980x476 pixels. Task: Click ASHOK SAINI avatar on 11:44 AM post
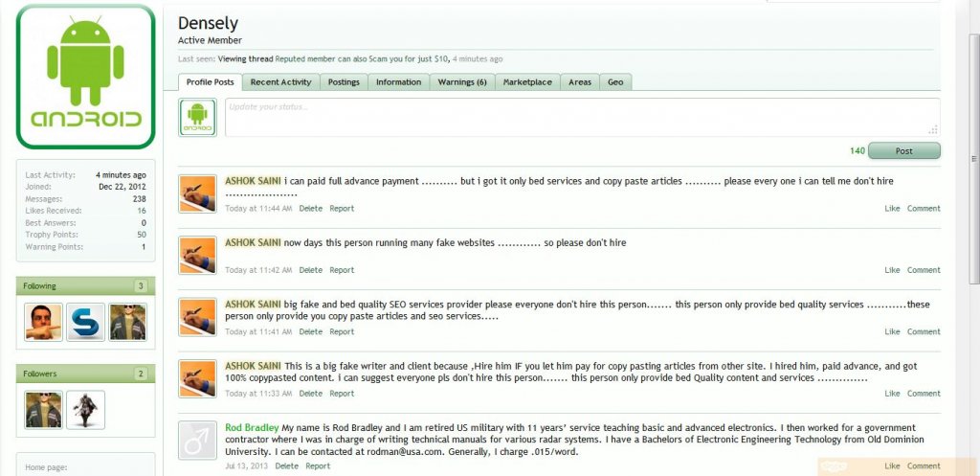point(197,193)
